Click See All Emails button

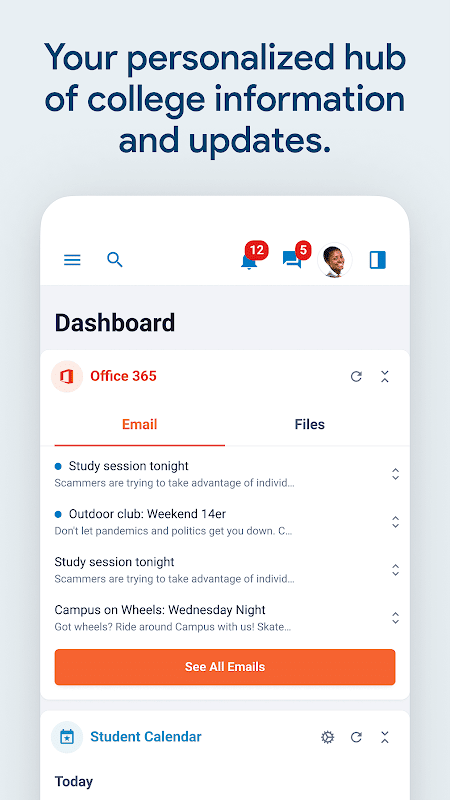click(x=225, y=667)
